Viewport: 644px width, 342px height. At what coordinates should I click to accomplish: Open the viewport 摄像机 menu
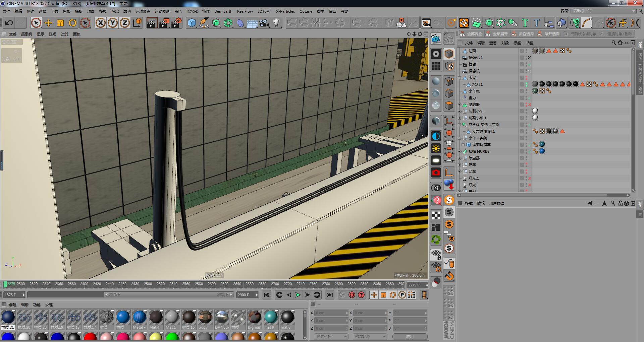click(x=27, y=34)
